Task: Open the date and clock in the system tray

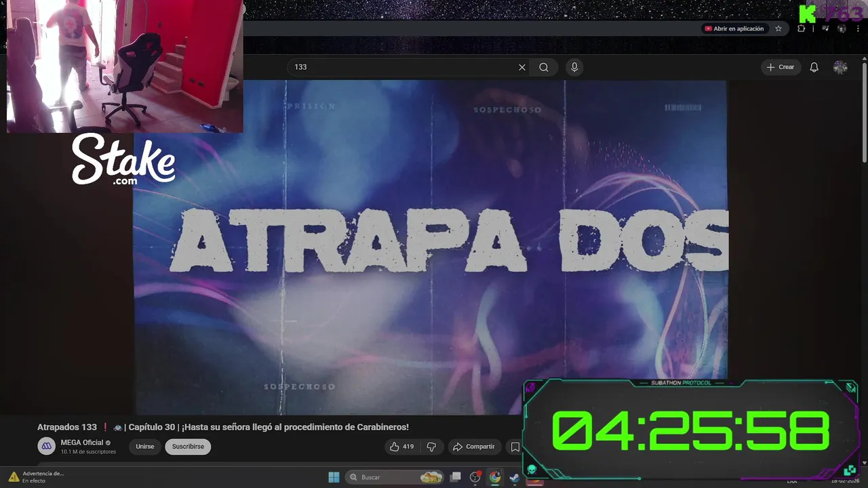Action: tap(845, 481)
